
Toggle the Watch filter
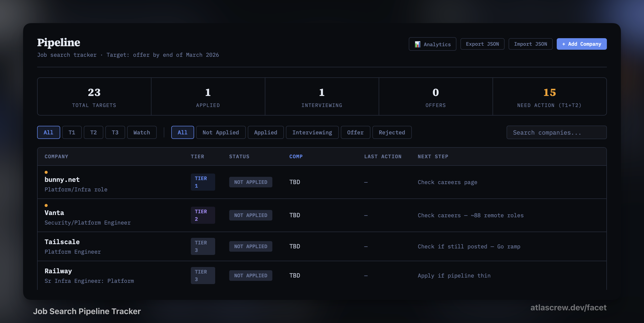(x=142, y=132)
